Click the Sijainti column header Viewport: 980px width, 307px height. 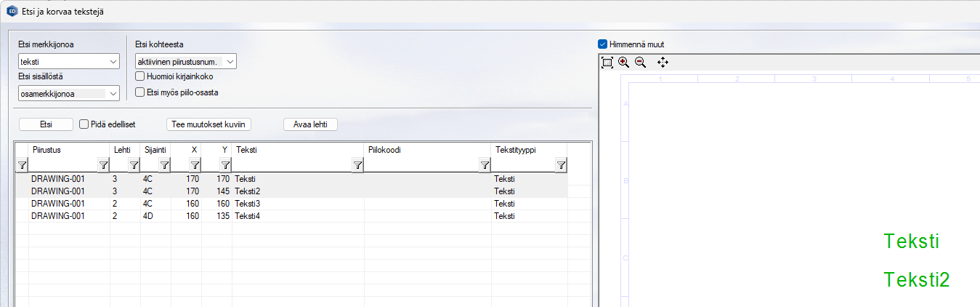coord(155,150)
